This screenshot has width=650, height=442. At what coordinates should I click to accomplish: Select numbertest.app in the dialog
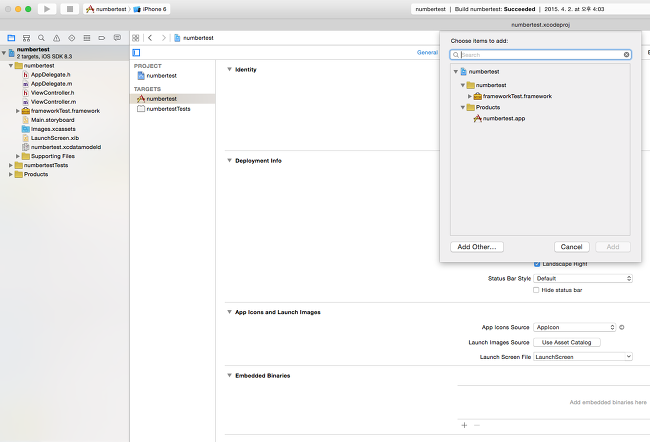[x=500, y=118]
